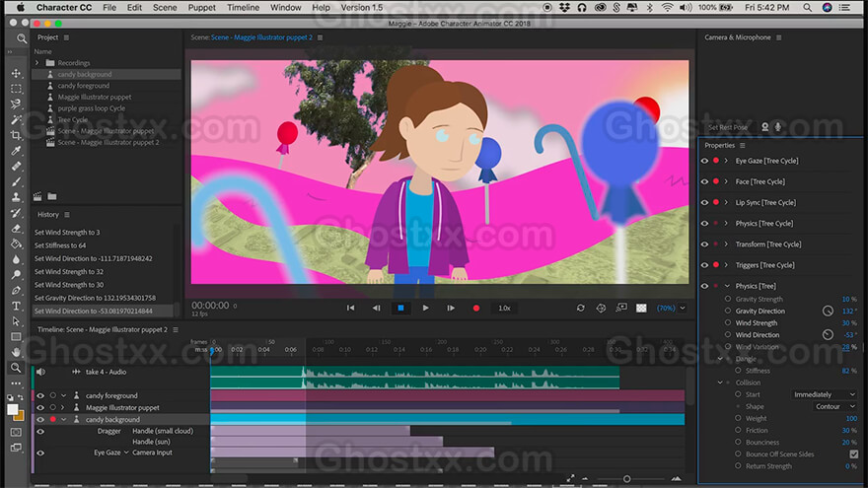The image size is (868, 488).
Task: Collapse the Collision section
Action: [x=720, y=383]
